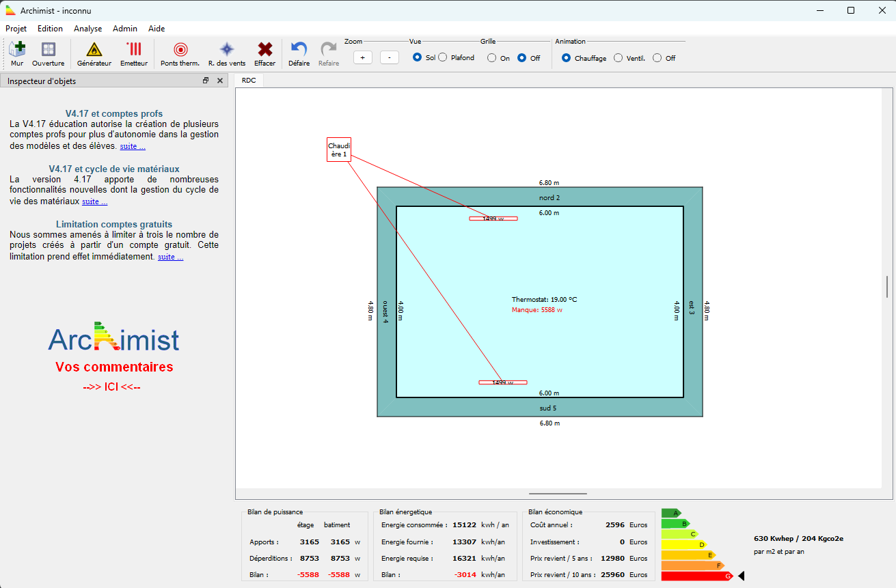Choose the Emetteur radiator tool
Viewport: 896px width, 588px height.
click(134, 53)
